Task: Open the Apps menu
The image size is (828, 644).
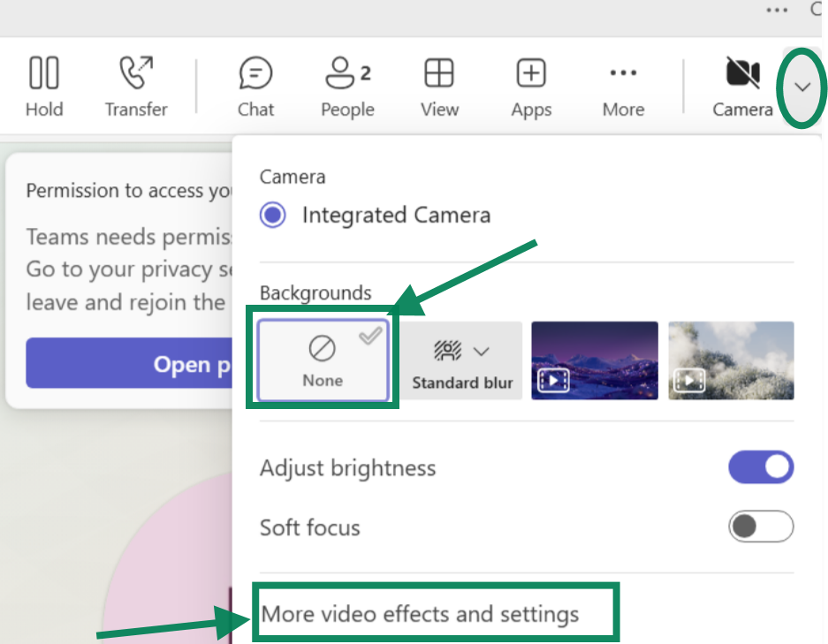Action: (x=531, y=87)
